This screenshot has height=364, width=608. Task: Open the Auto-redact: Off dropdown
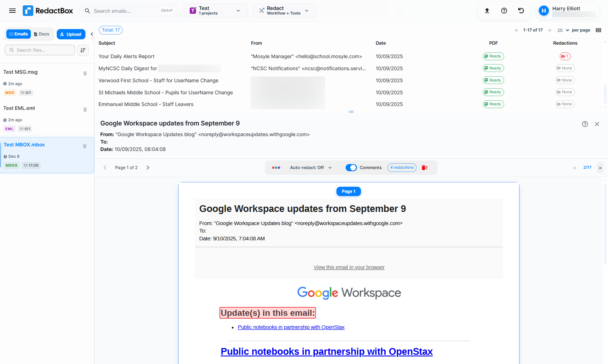coord(311,168)
